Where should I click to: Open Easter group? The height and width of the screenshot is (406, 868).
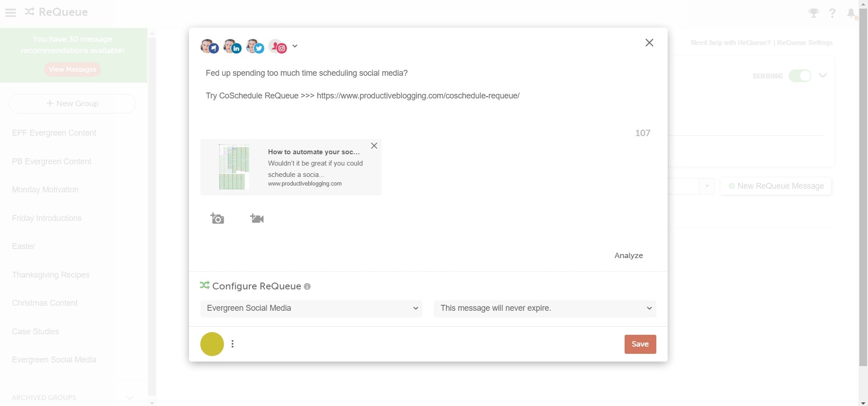[24, 246]
